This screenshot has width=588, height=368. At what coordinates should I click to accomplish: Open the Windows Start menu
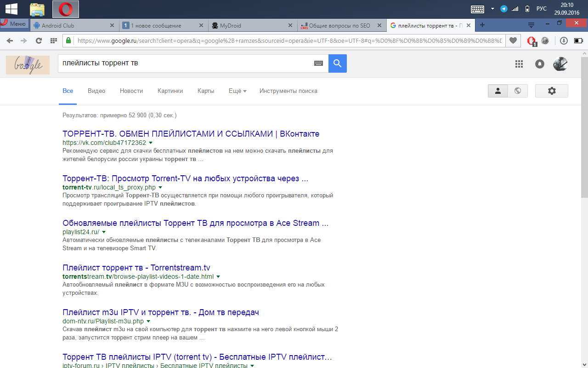tap(11, 9)
